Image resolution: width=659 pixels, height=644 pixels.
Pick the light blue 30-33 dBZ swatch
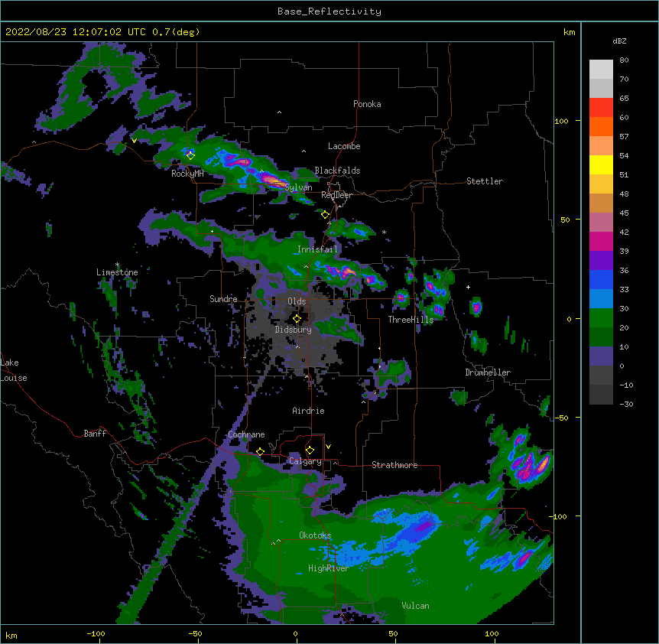pos(601,299)
